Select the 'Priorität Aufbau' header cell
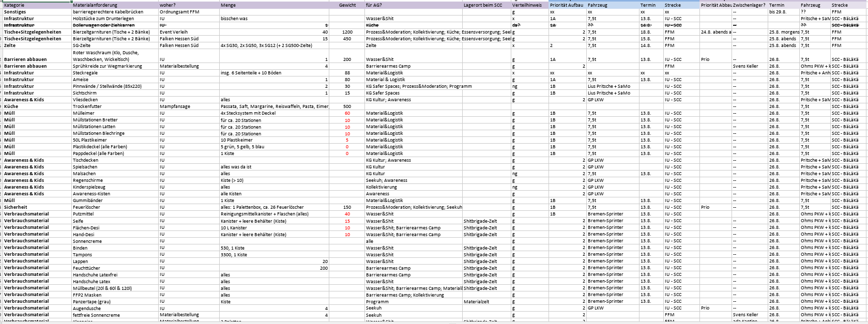The image size is (868, 324). pyautogui.click(x=567, y=5)
